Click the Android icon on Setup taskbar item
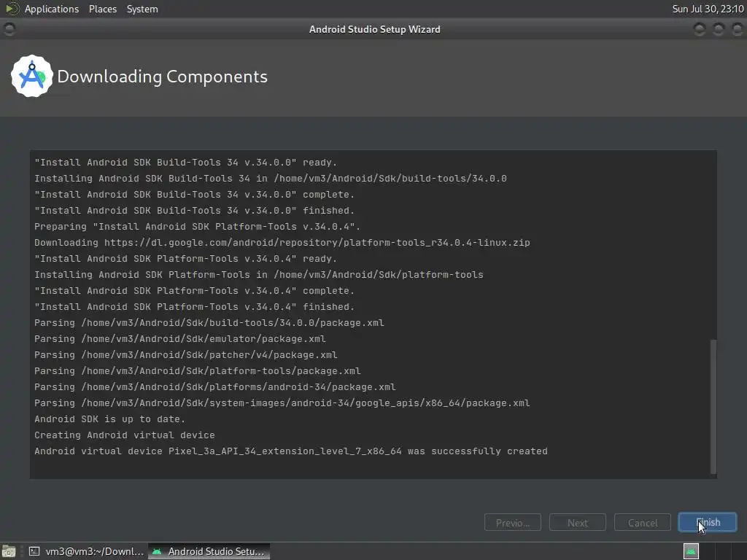Image resolution: width=747 pixels, height=560 pixels. point(157,551)
